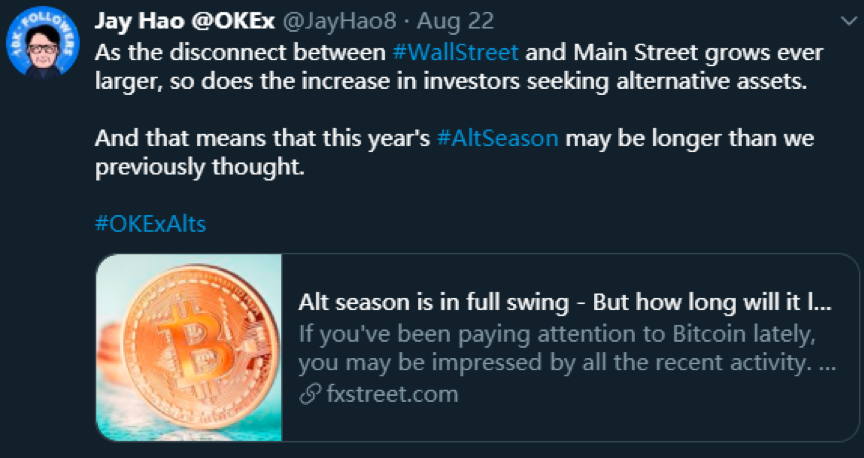This screenshot has height=458, width=864.
Task: Open the #AltSeason hashtag
Action: click(497, 138)
